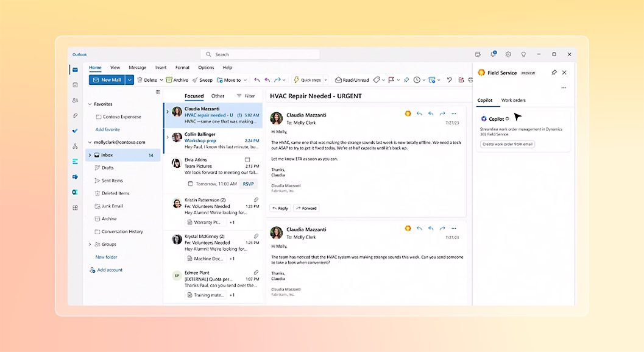
Task: Open the Quick steps dropdown arrow
Action: click(326, 80)
